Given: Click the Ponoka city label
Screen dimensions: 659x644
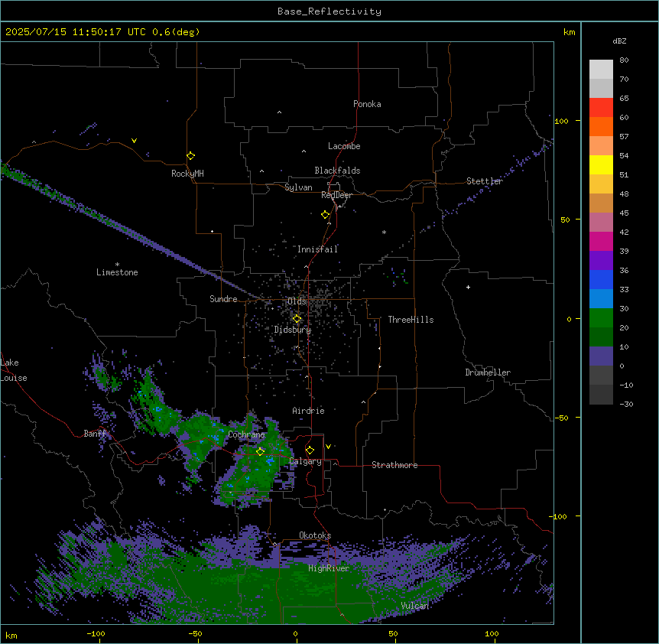Looking at the screenshot, I should coord(367,104).
